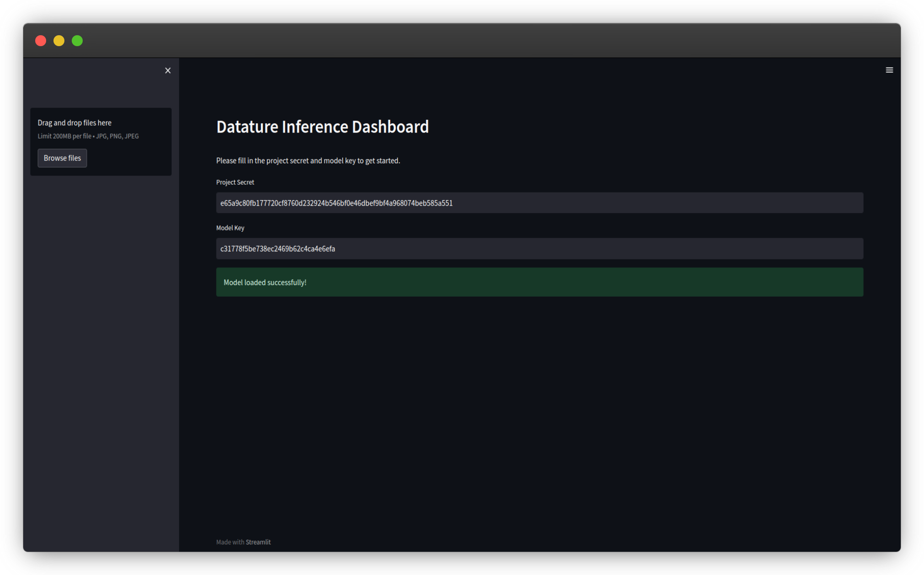Click the green maximize traffic light

(x=77, y=41)
